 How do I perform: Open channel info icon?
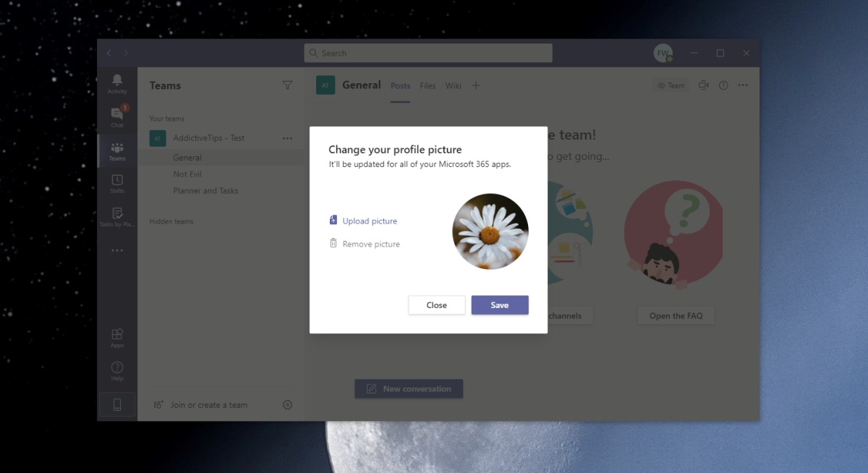coord(723,85)
